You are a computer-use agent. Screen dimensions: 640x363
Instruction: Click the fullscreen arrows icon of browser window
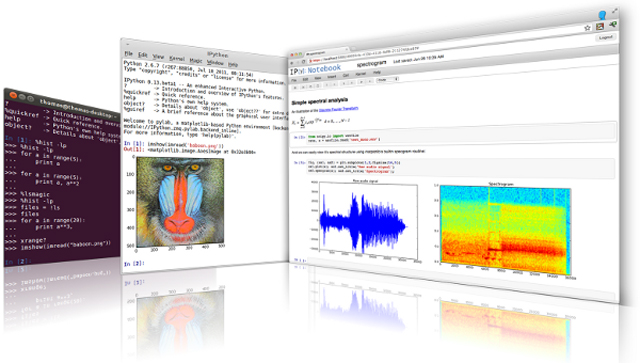pyautogui.click(x=615, y=11)
